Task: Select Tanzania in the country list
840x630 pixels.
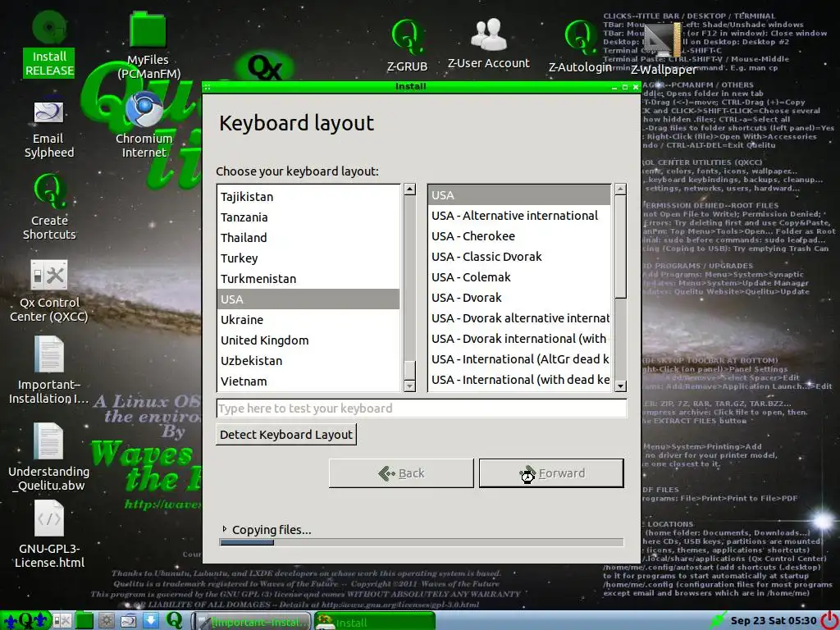Action: click(x=308, y=217)
